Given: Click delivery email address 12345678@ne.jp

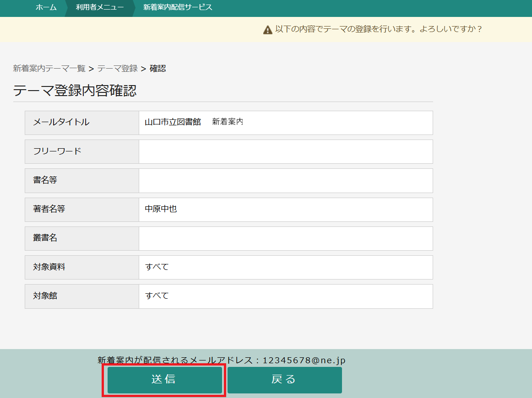Looking at the screenshot, I should pyautogui.click(x=304, y=360).
